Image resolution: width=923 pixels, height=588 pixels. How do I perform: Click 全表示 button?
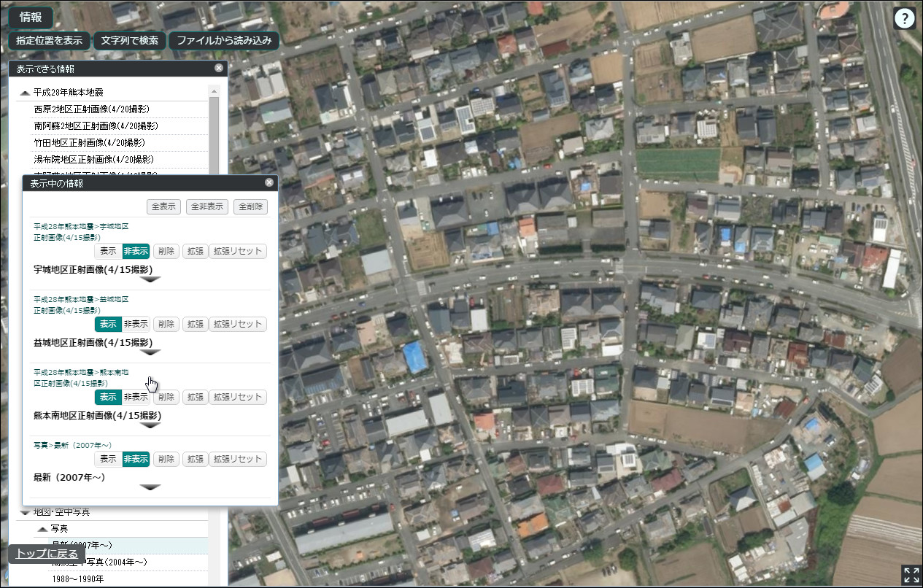[163, 206]
